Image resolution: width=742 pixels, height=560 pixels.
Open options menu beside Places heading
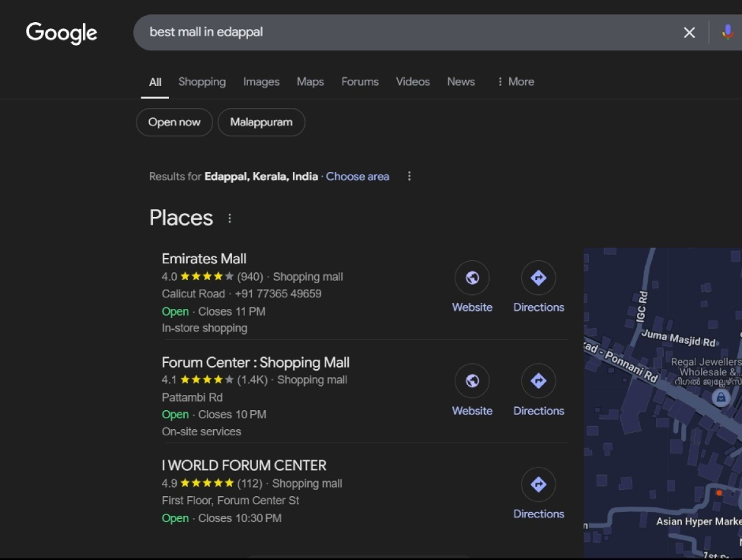click(230, 218)
